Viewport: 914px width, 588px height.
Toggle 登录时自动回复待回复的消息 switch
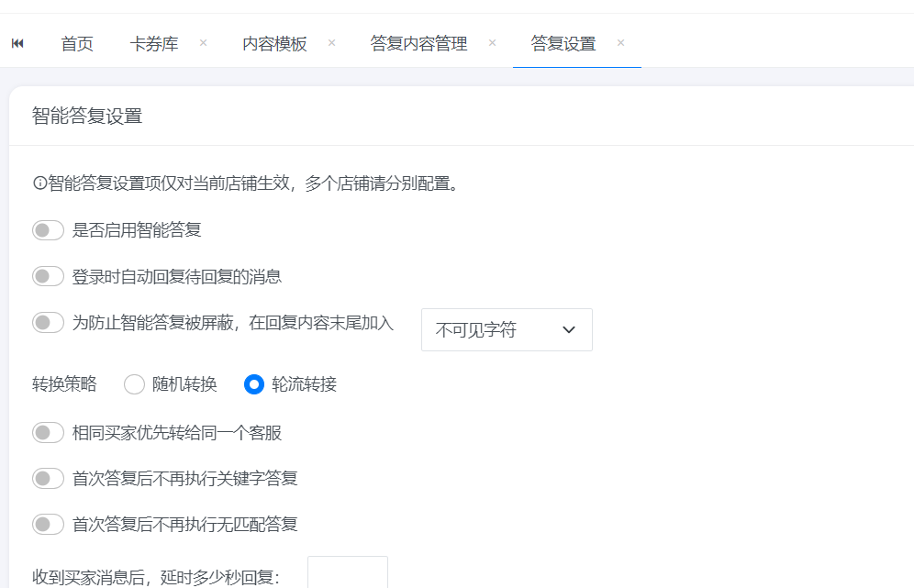(48, 276)
